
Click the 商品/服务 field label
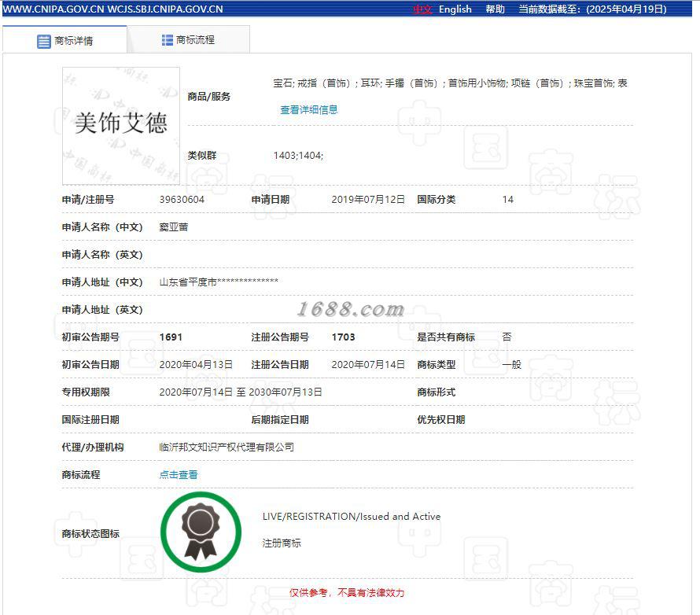point(209,97)
